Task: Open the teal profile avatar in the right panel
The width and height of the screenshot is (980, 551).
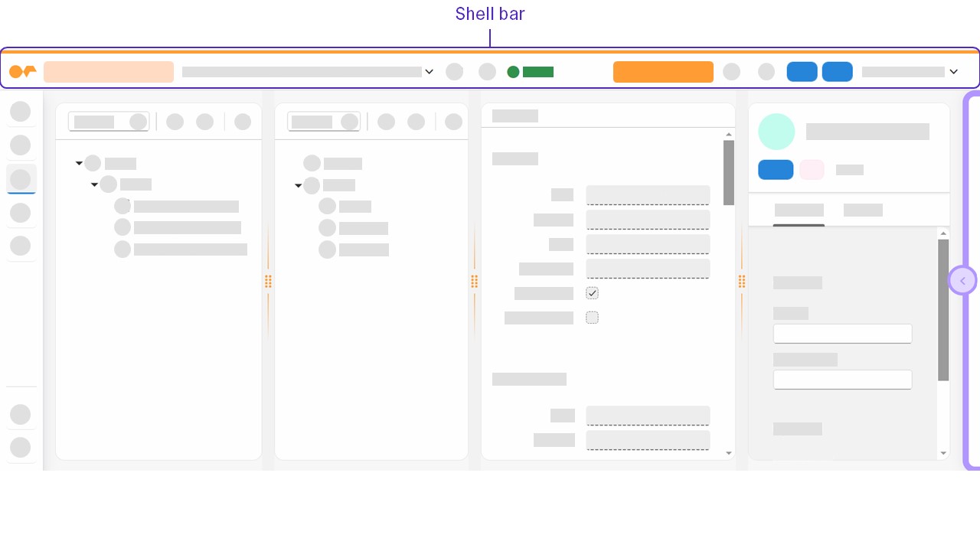Action: pos(776,132)
